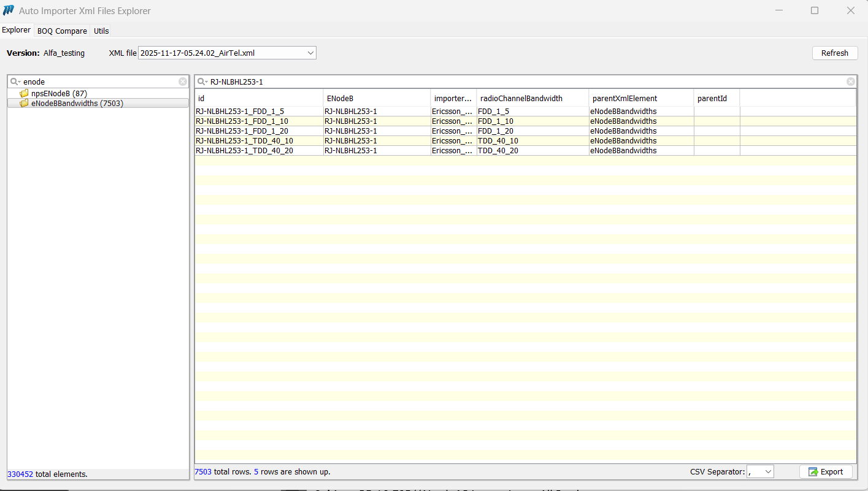The width and height of the screenshot is (868, 491).
Task: Select the Explorer tab
Action: [17, 30]
